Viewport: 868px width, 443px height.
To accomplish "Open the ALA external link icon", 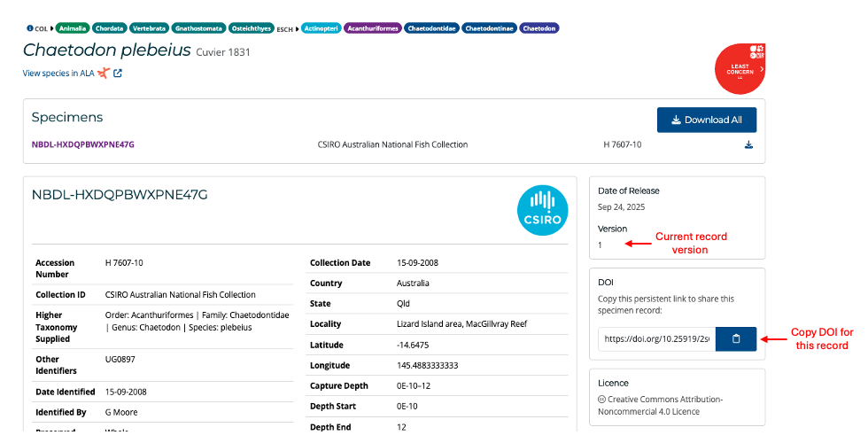I will click(118, 74).
